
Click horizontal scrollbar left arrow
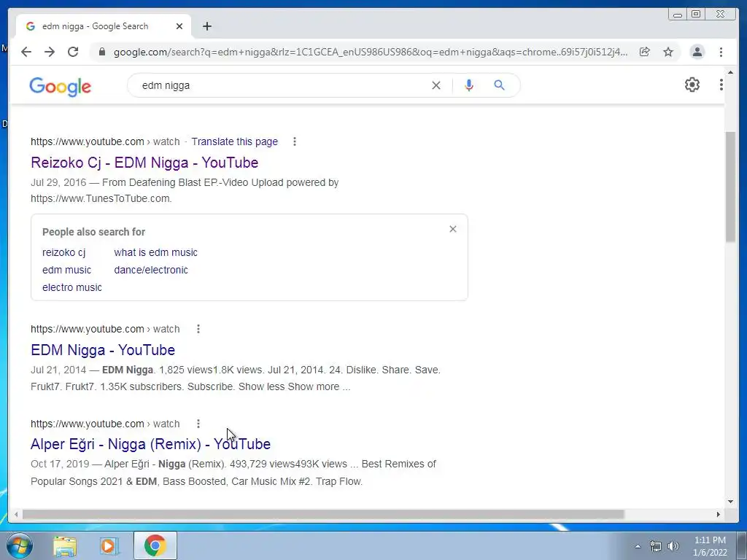tap(16, 514)
